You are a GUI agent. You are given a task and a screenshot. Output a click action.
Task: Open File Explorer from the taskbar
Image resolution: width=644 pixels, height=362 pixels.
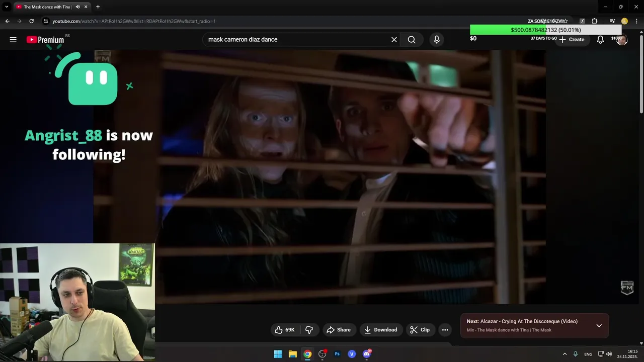(x=292, y=354)
